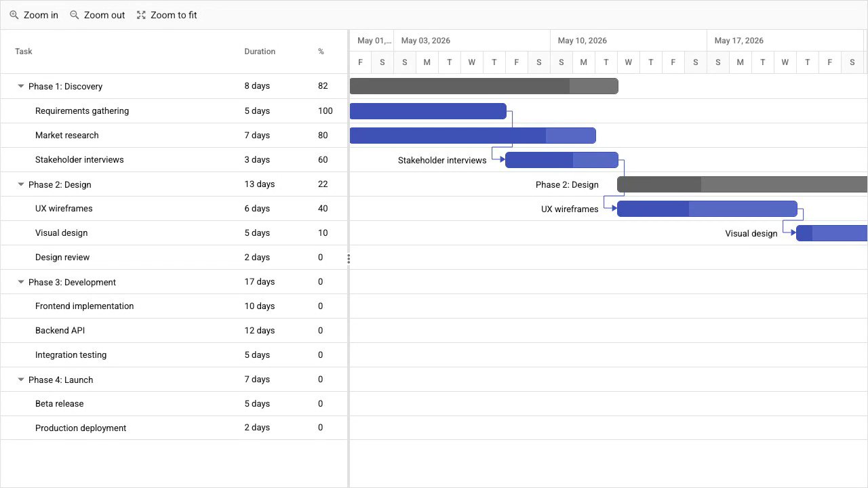Click the 100 percent complete cell
The width and height of the screenshot is (868, 488).
pyautogui.click(x=329, y=111)
